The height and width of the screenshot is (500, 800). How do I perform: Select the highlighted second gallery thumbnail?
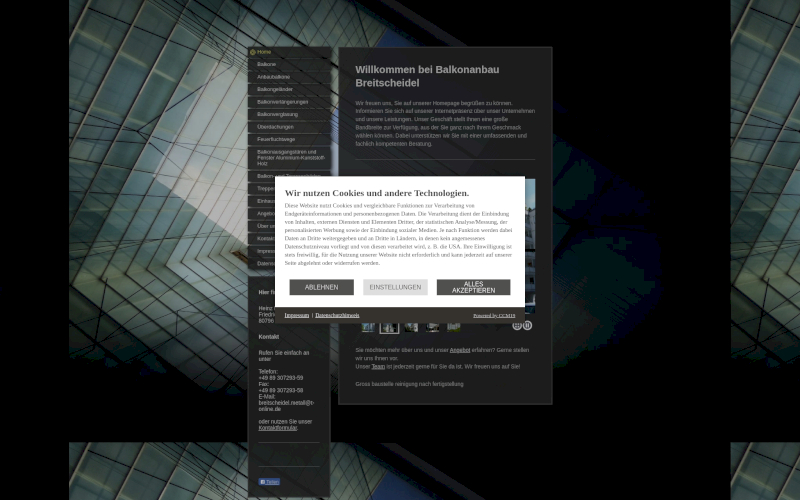(x=389, y=326)
